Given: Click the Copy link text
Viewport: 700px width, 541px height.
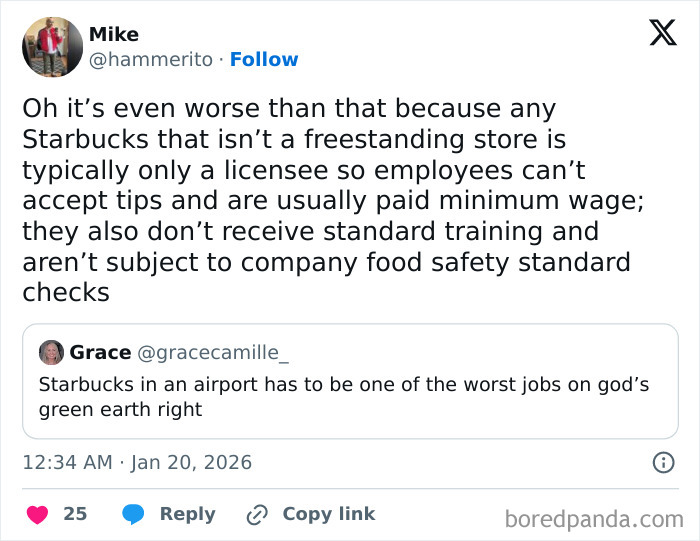Looking at the screenshot, I should [x=328, y=514].
